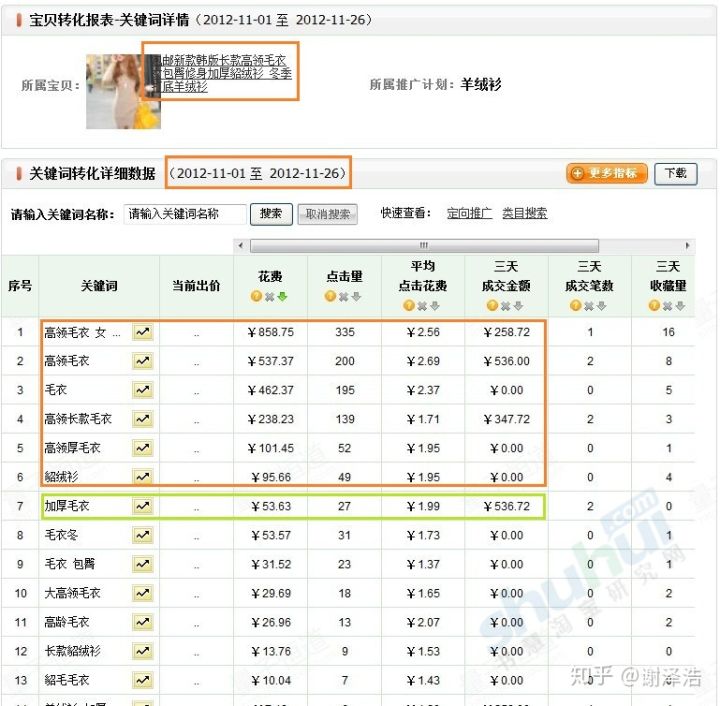Click the keyword name input field
720x706 pixels.
click(185, 214)
